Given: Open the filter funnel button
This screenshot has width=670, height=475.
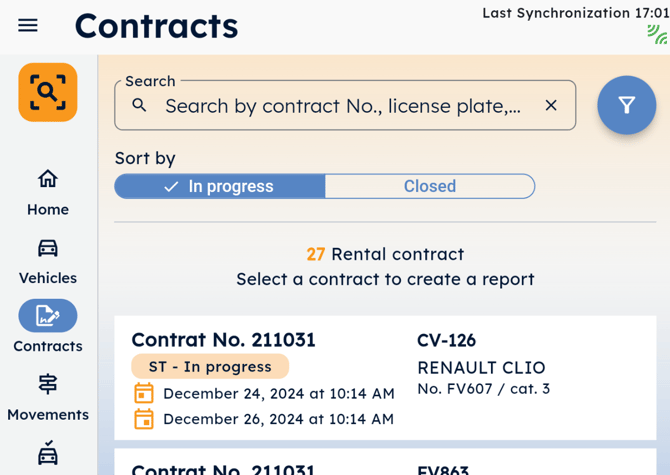Looking at the screenshot, I should coord(626,105).
